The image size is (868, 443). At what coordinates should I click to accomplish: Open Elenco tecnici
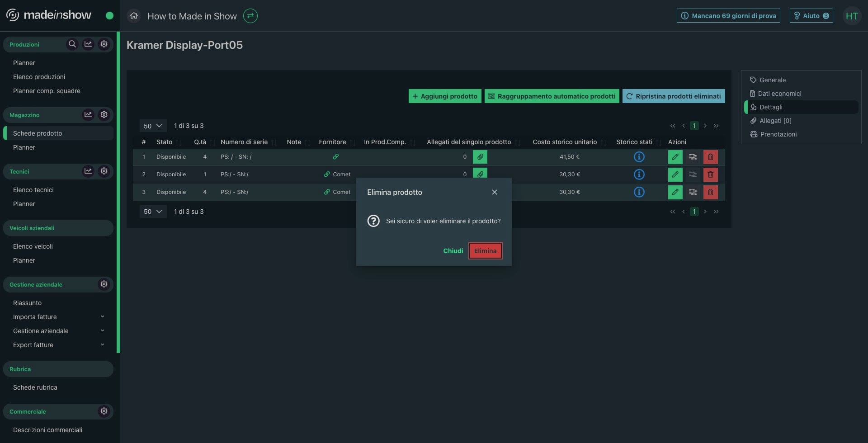pyautogui.click(x=33, y=190)
